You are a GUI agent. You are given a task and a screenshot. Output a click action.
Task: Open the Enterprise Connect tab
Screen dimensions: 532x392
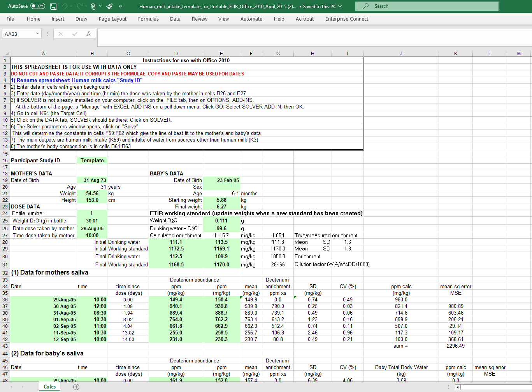click(x=346, y=19)
